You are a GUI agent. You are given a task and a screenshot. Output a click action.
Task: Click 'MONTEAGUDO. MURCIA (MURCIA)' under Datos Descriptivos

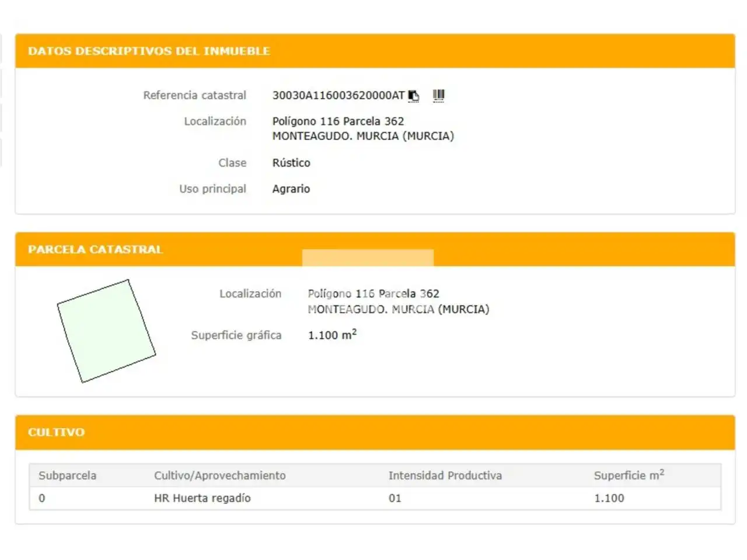pos(363,136)
